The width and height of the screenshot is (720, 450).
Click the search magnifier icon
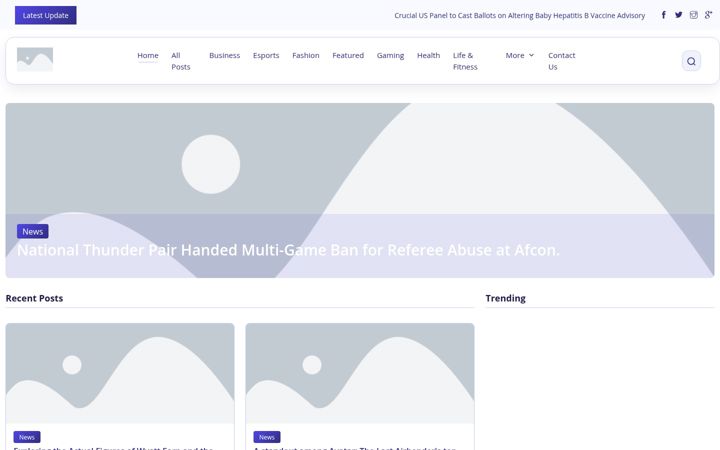click(x=691, y=61)
